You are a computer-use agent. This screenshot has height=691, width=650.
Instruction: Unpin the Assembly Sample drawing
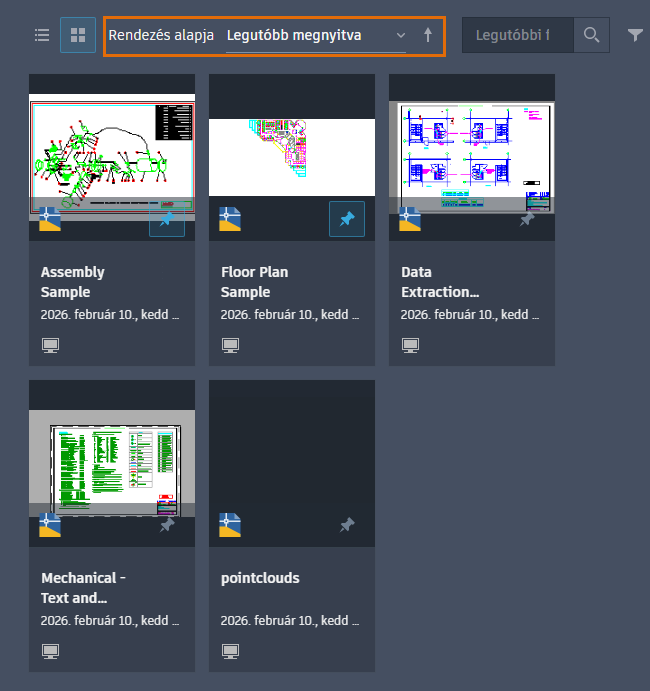coord(167,219)
